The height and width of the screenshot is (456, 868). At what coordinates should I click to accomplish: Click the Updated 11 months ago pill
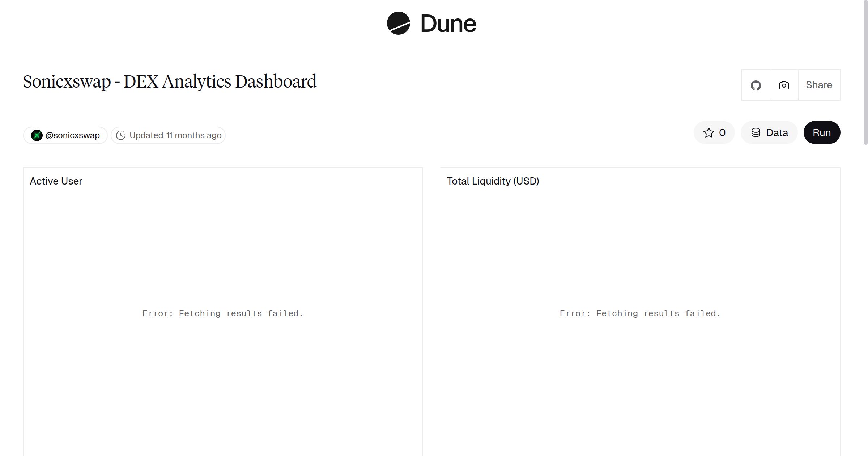pos(168,135)
